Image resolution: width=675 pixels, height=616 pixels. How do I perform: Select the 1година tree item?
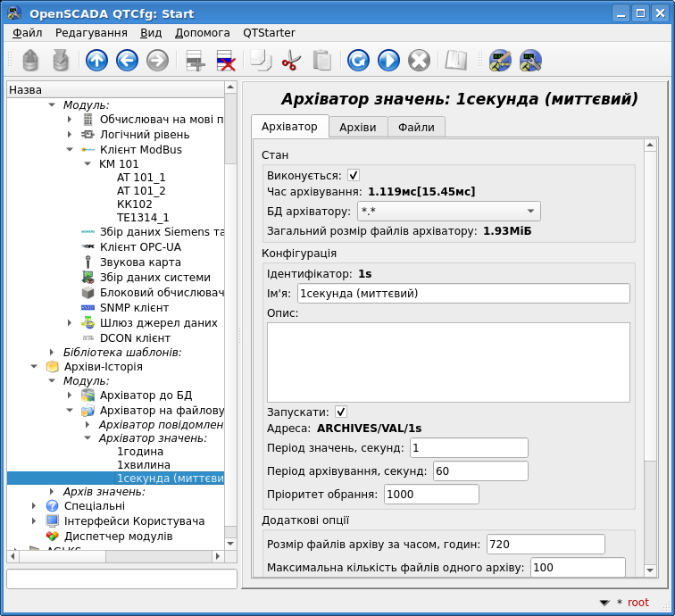(x=140, y=452)
